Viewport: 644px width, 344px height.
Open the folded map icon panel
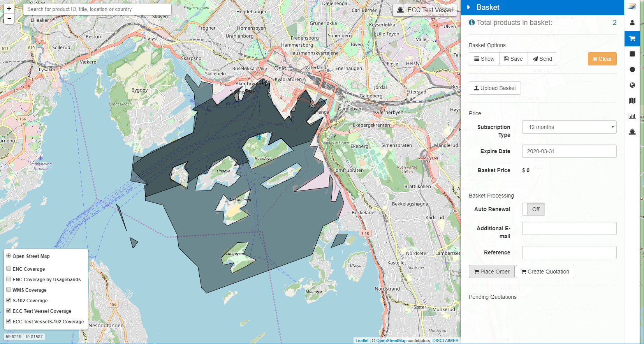(632, 101)
